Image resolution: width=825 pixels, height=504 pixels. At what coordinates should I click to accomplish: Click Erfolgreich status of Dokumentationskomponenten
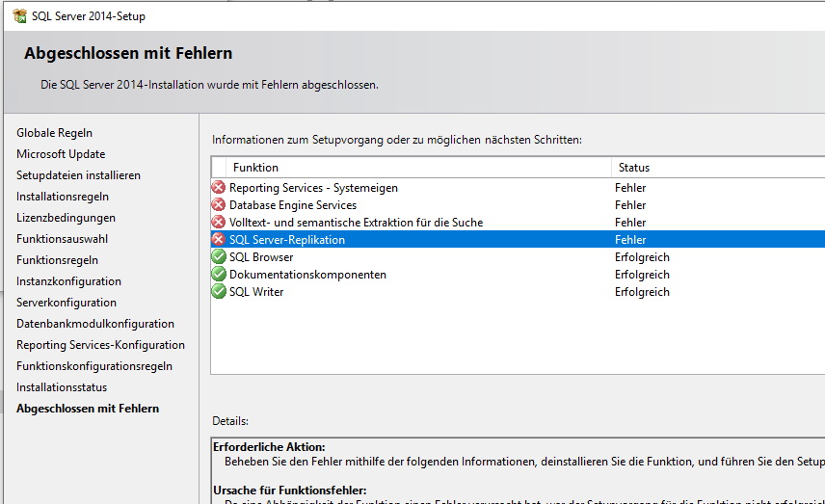(x=642, y=275)
